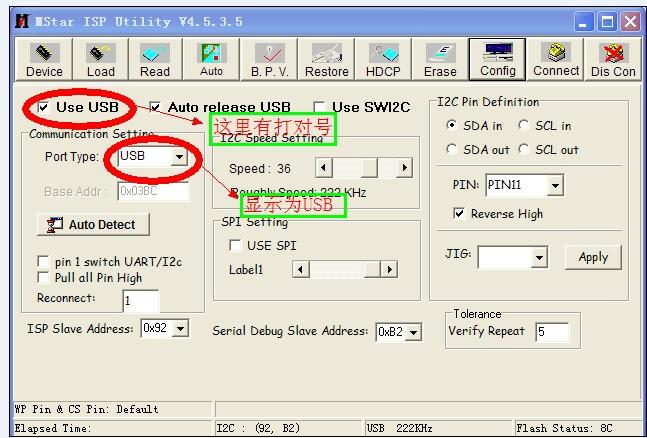The height and width of the screenshot is (438, 647).
Task: Click the Load firmware icon
Action: click(100, 59)
